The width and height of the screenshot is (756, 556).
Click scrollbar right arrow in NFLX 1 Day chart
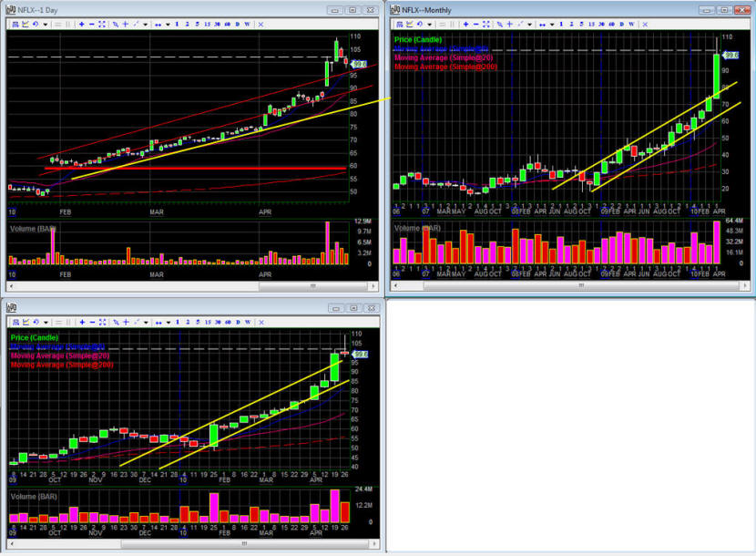pos(373,286)
